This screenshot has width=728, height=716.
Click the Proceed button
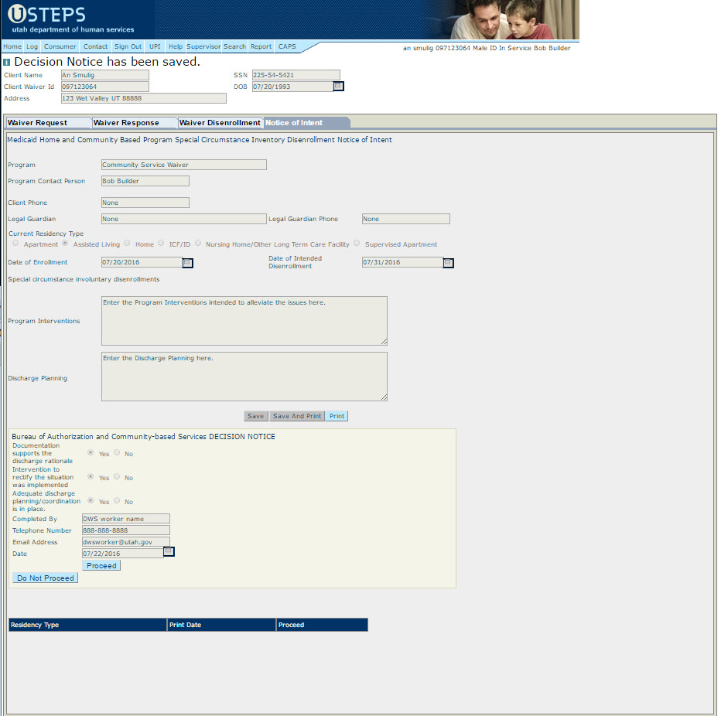(x=101, y=566)
